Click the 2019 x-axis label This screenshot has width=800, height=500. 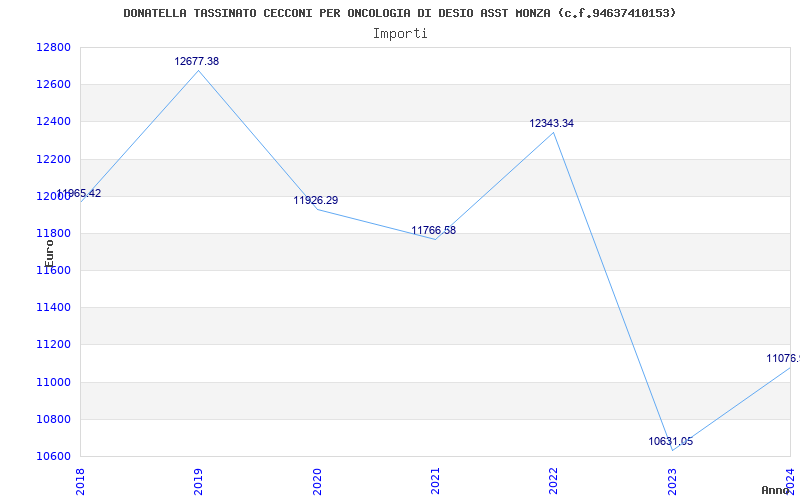coord(198,482)
